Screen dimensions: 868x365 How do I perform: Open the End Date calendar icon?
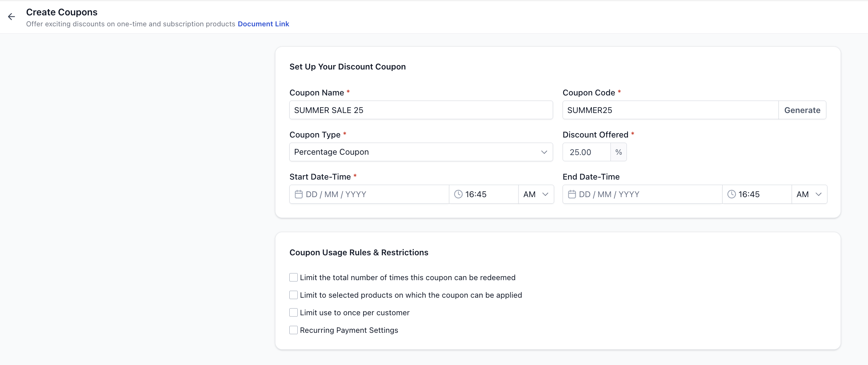tap(572, 194)
